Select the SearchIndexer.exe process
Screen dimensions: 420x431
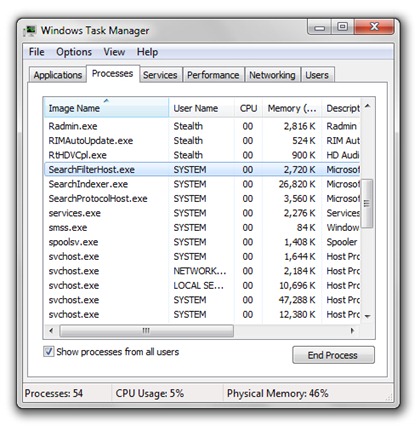[202, 184]
